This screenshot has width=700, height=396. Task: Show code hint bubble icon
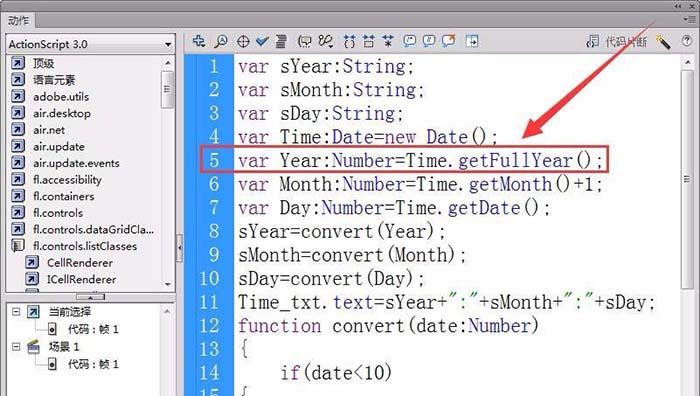point(304,42)
